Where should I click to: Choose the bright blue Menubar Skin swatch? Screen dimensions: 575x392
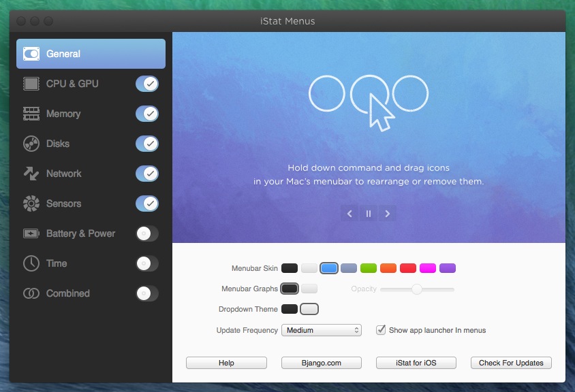329,268
